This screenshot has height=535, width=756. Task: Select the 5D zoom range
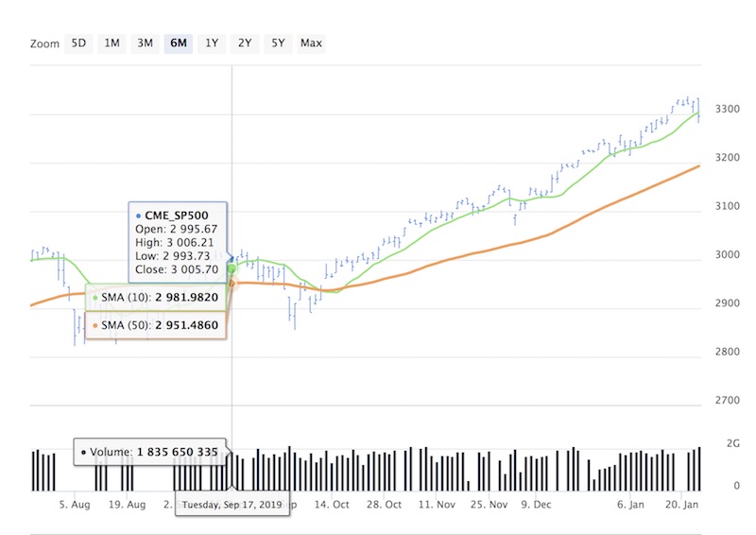pyautogui.click(x=79, y=43)
